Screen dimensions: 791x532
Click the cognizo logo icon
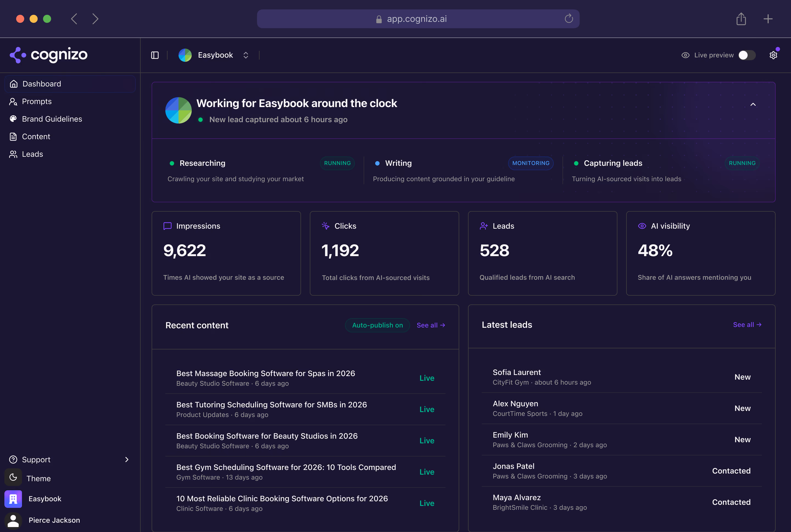click(18, 55)
